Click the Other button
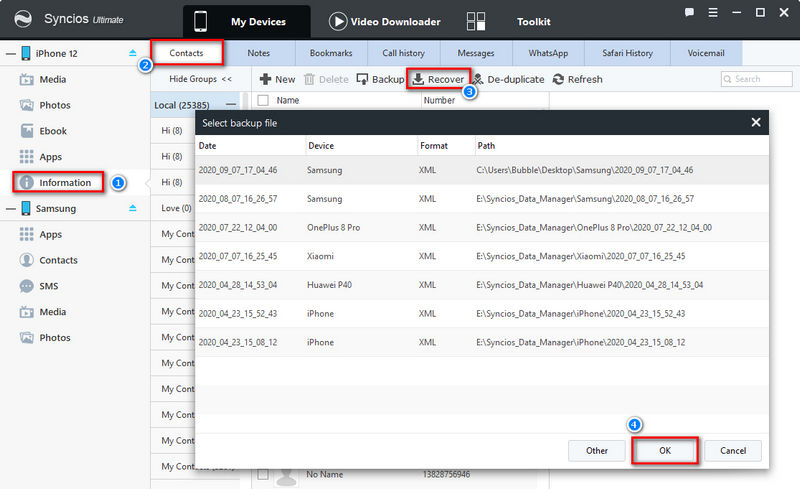The image size is (800, 489). [597, 451]
